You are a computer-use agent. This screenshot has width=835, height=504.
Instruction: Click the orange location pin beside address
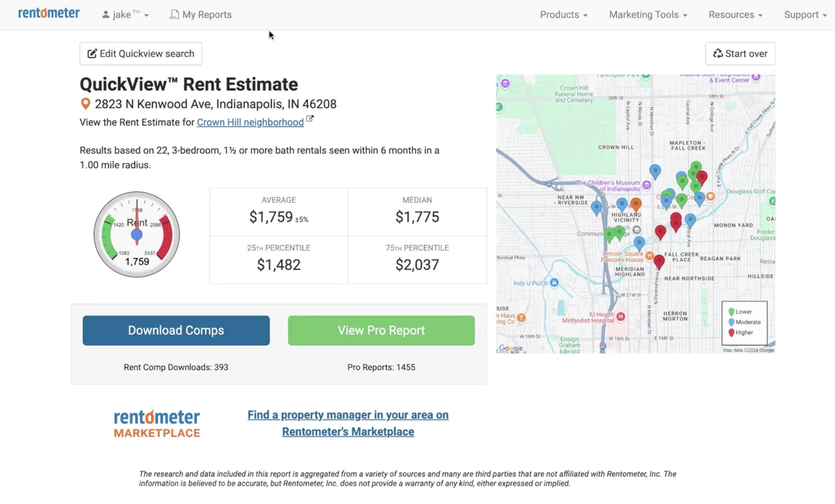[x=85, y=104]
